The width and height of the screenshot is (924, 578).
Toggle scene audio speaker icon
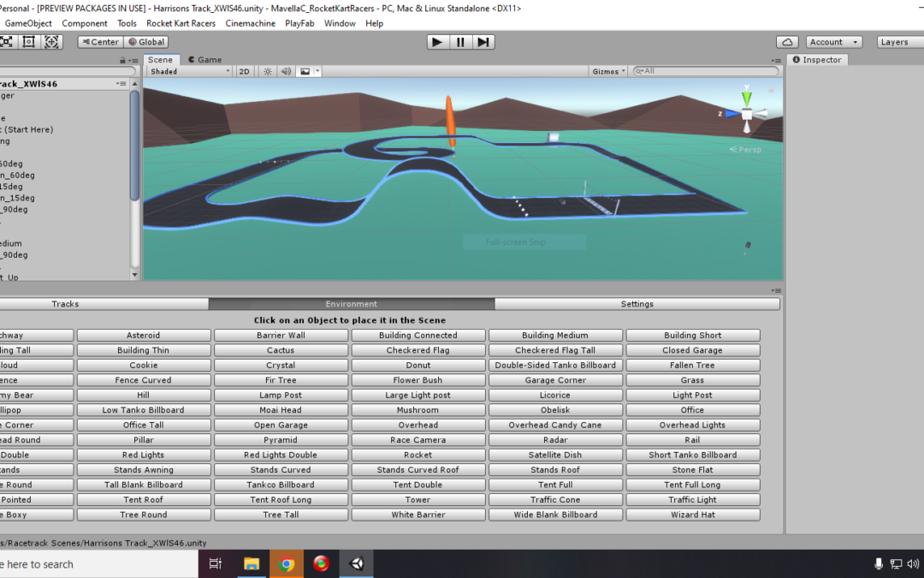286,71
